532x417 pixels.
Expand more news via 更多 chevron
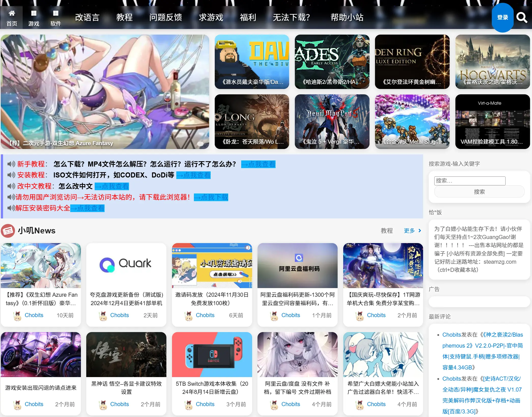(420, 231)
